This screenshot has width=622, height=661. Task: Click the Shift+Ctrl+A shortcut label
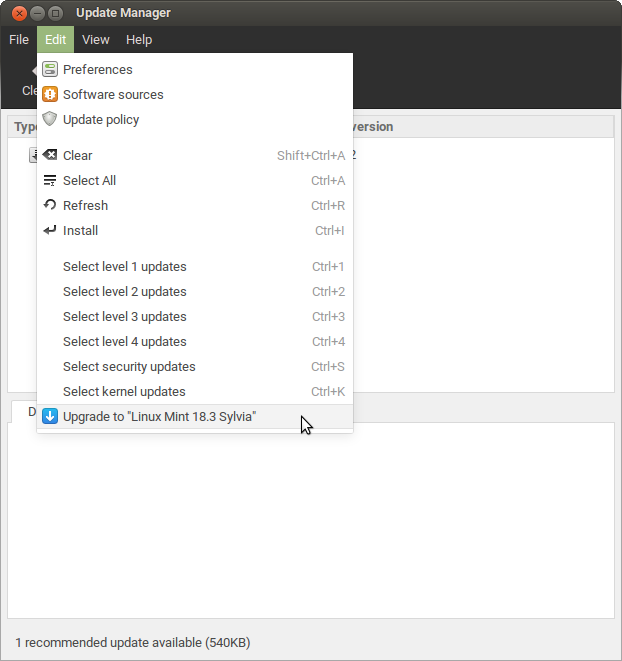311,156
